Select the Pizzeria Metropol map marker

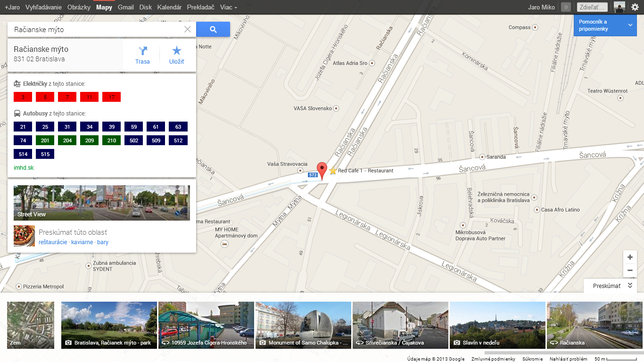point(19,287)
